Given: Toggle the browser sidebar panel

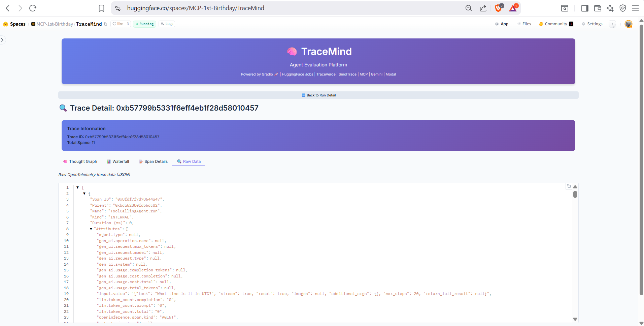Looking at the screenshot, I should (x=585, y=8).
